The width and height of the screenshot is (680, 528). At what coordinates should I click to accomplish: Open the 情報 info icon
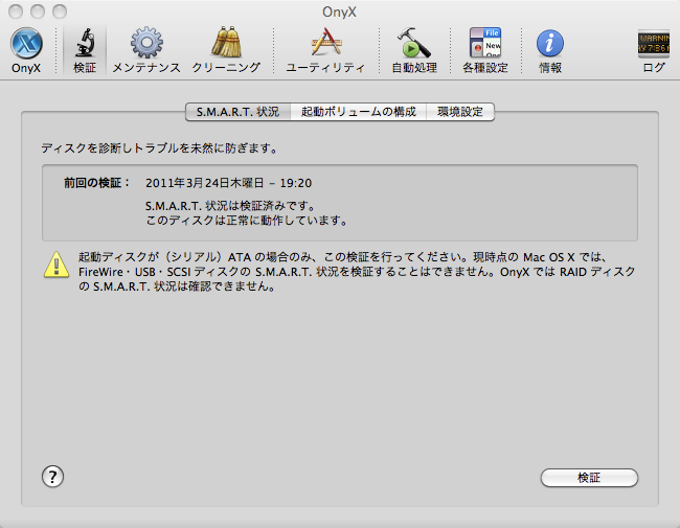[550, 50]
